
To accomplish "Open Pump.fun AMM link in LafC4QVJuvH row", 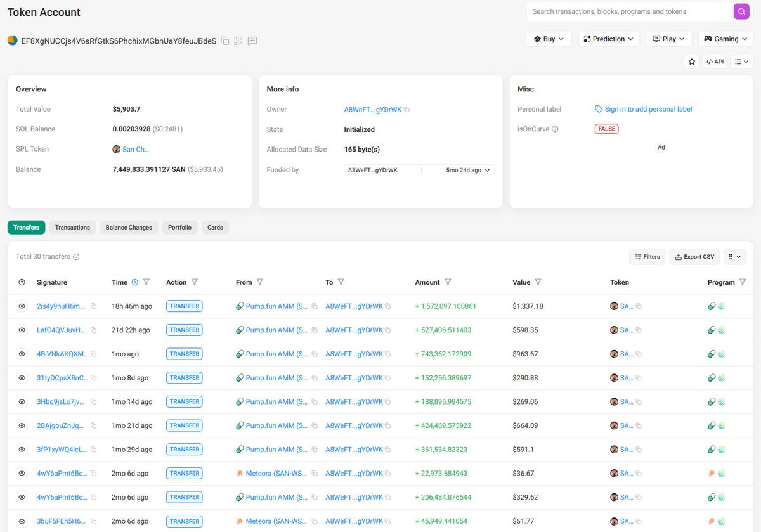I will (x=276, y=330).
